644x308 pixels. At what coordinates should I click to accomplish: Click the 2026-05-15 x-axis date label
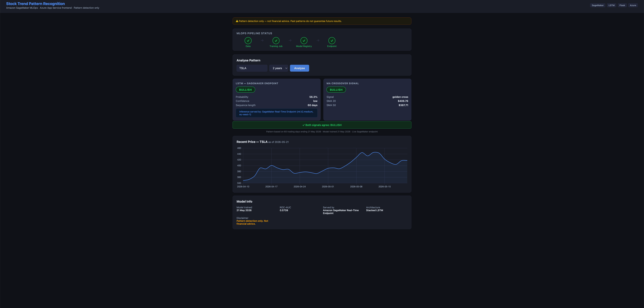(385, 187)
